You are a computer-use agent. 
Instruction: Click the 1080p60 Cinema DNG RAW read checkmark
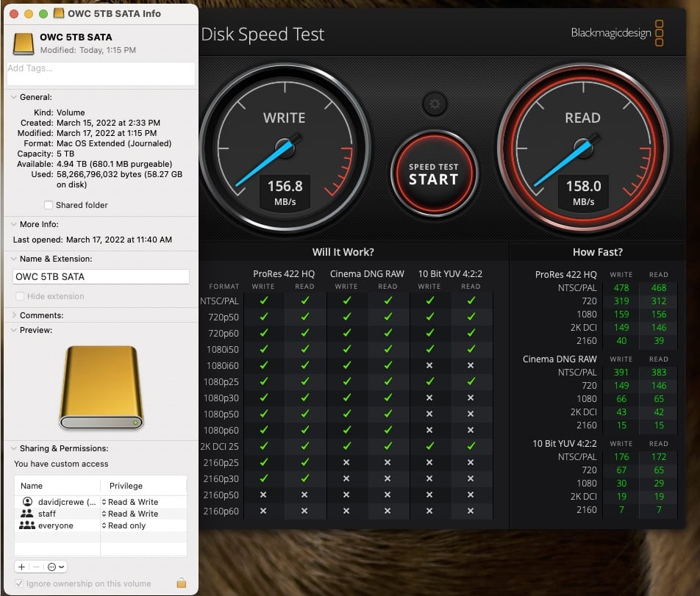[x=388, y=430]
